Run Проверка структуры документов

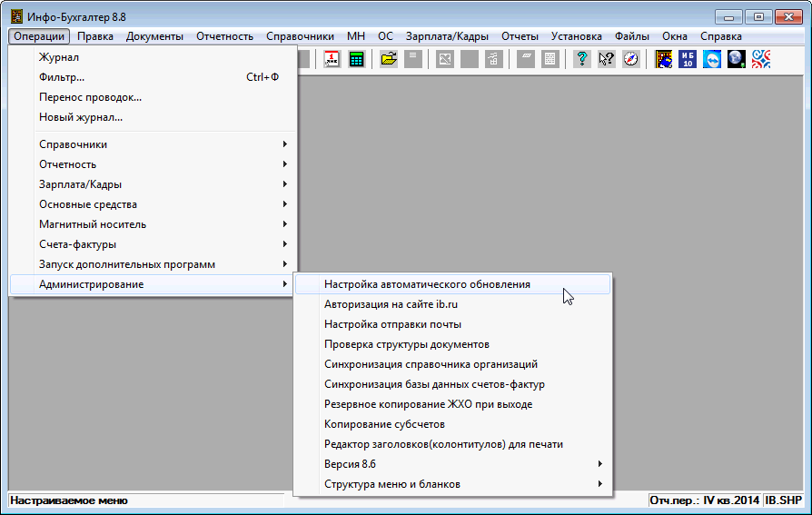click(452, 344)
